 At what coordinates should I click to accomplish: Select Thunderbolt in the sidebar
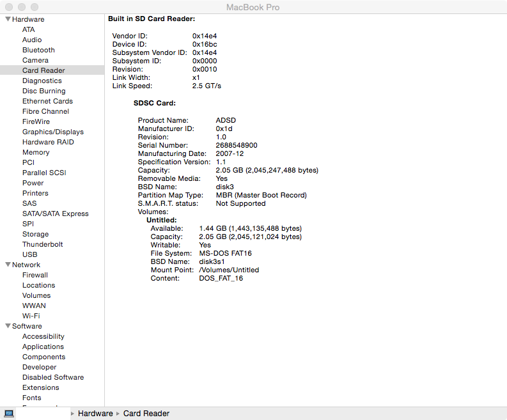click(43, 244)
